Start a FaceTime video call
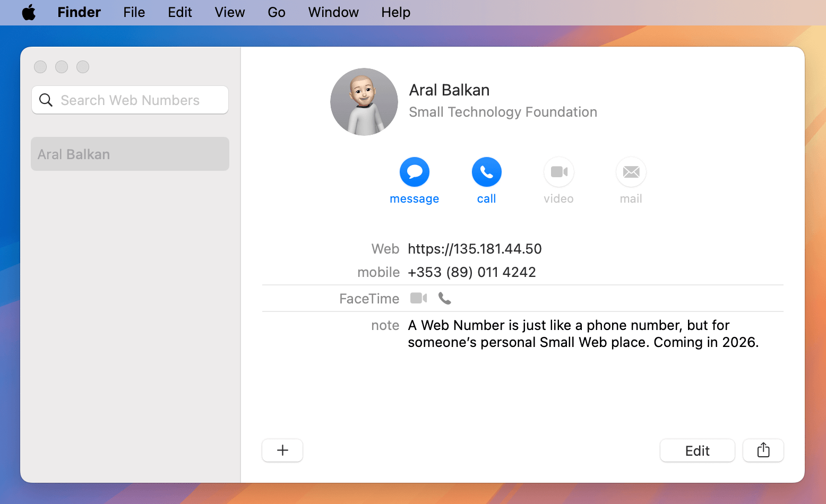826x504 pixels. (x=419, y=298)
